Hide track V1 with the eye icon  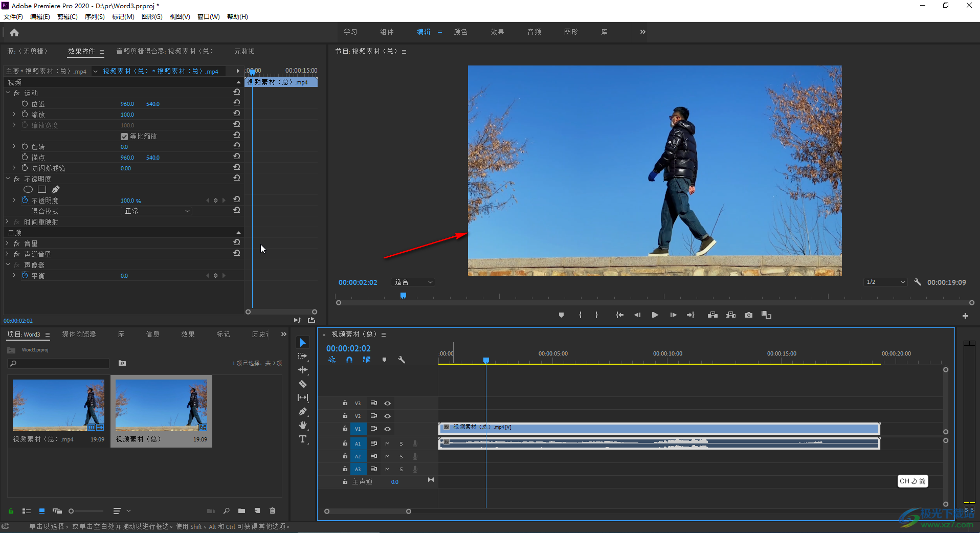(388, 429)
